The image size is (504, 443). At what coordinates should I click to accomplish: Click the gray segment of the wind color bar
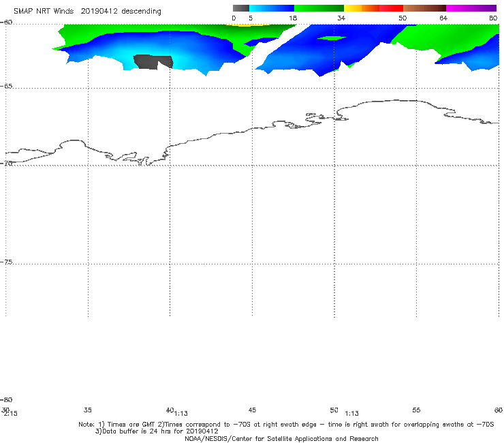240,8
